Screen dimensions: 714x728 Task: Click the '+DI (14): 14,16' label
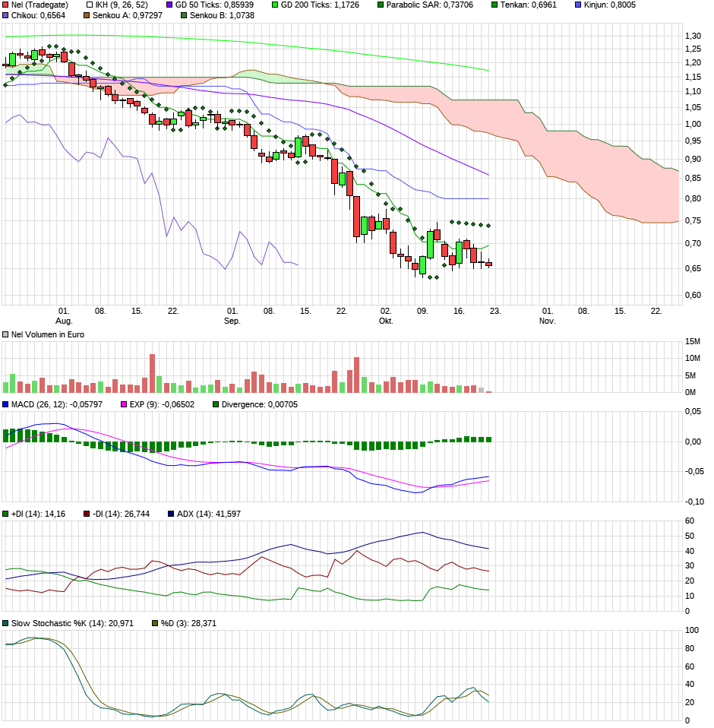coord(38,514)
